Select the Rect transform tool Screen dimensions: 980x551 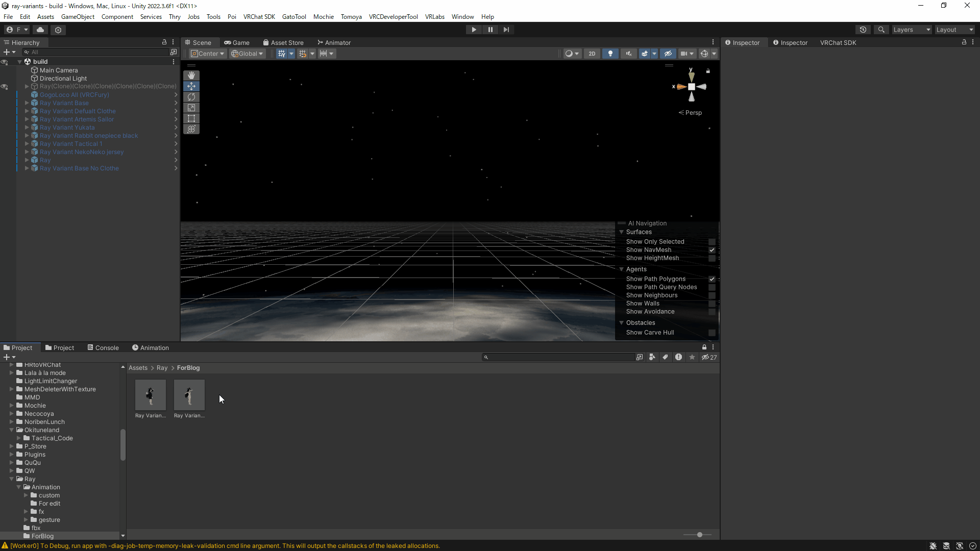pos(191,118)
